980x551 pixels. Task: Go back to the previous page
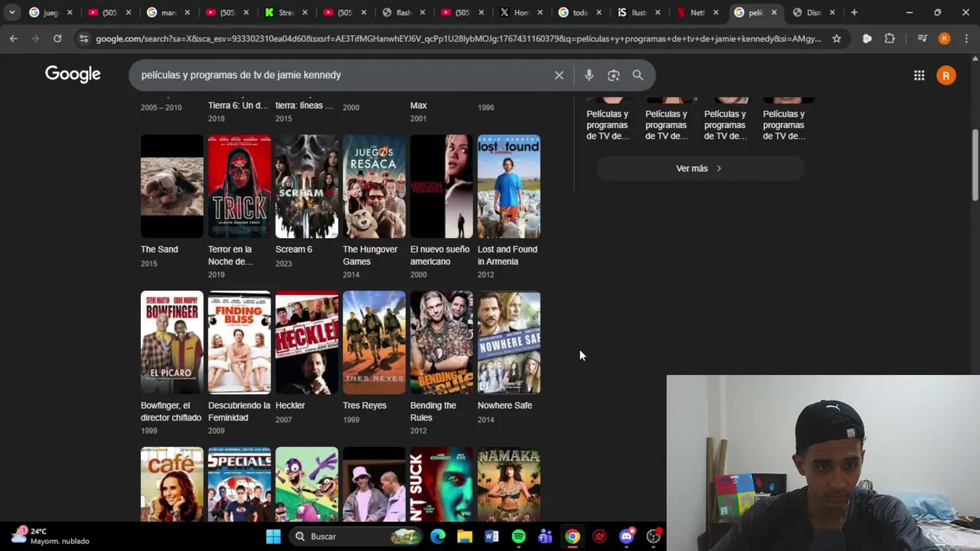[x=13, y=38]
